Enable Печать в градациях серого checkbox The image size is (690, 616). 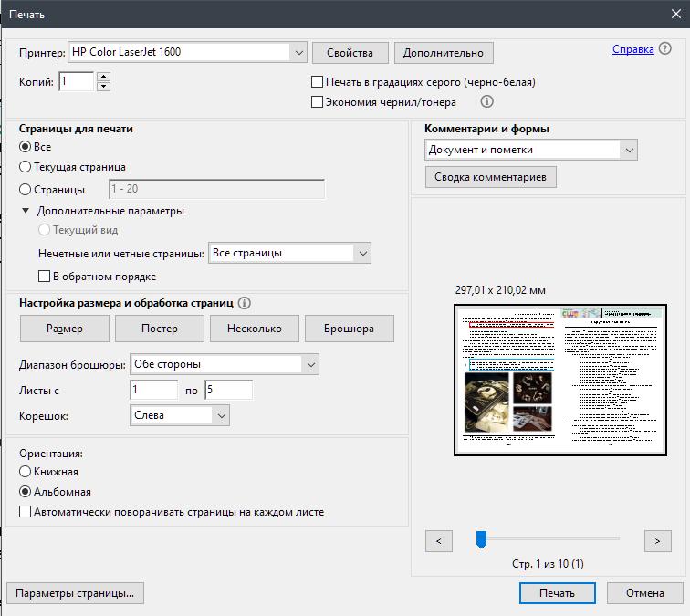(x=318, y=82)
